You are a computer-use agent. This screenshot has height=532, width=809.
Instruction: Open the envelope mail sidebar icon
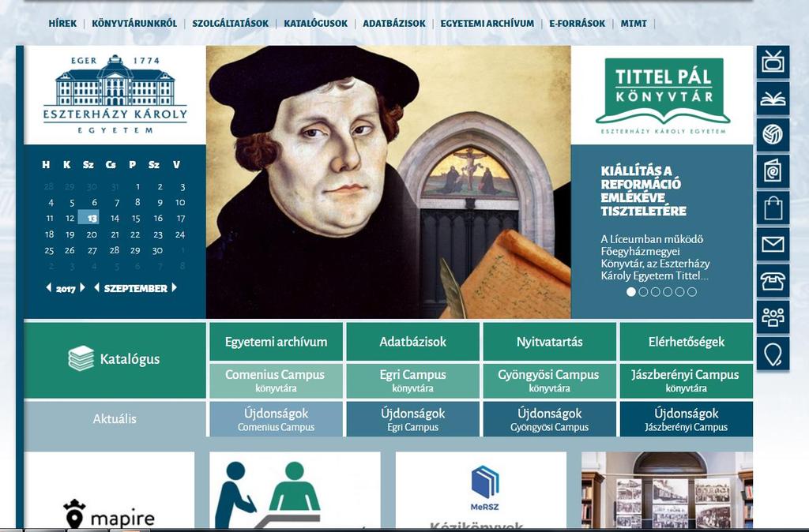coord(773,245)
